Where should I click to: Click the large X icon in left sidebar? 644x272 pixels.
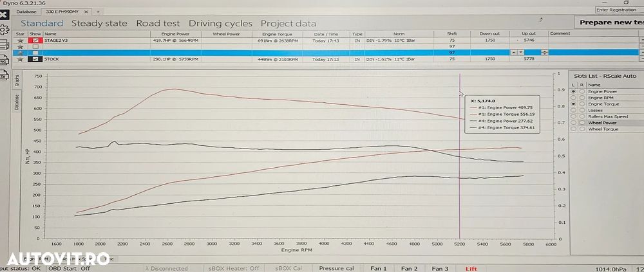click(x=3, y=15)
